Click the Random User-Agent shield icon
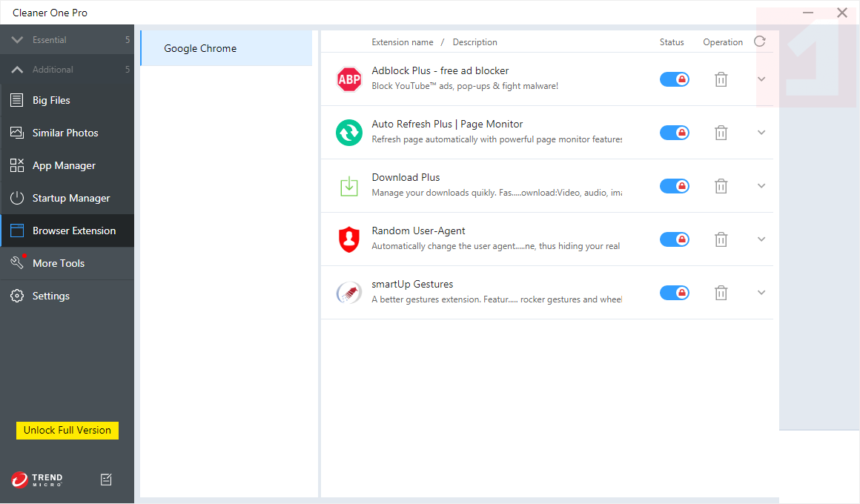Screen dimensions: 860x504 tap(349, 239)
